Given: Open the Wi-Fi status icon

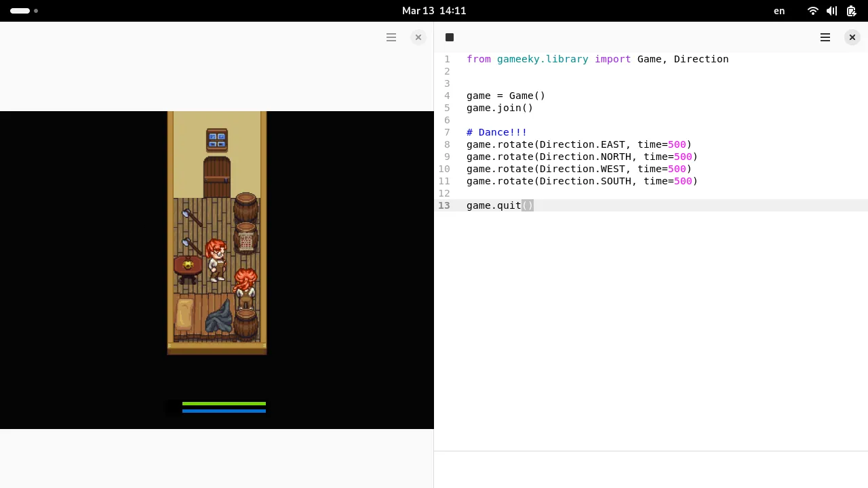Looking at the screenshot, I should pyautogui.click(x=812, y=11).
